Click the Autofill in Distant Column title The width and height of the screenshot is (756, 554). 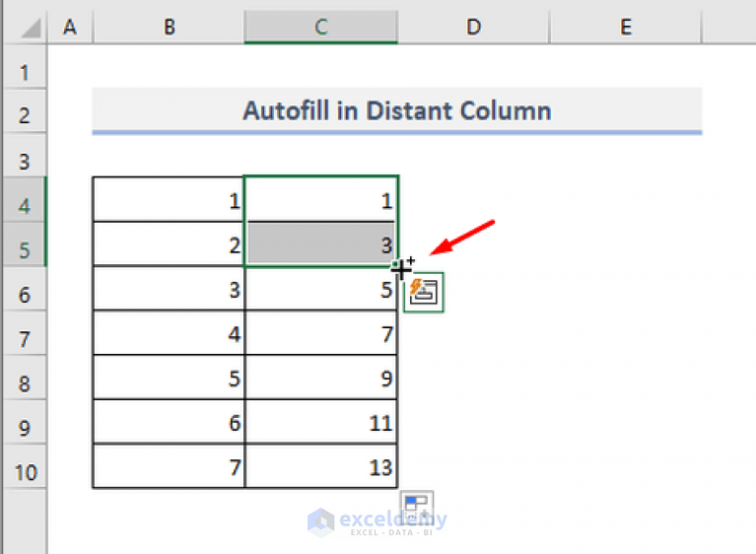point(397,110)
